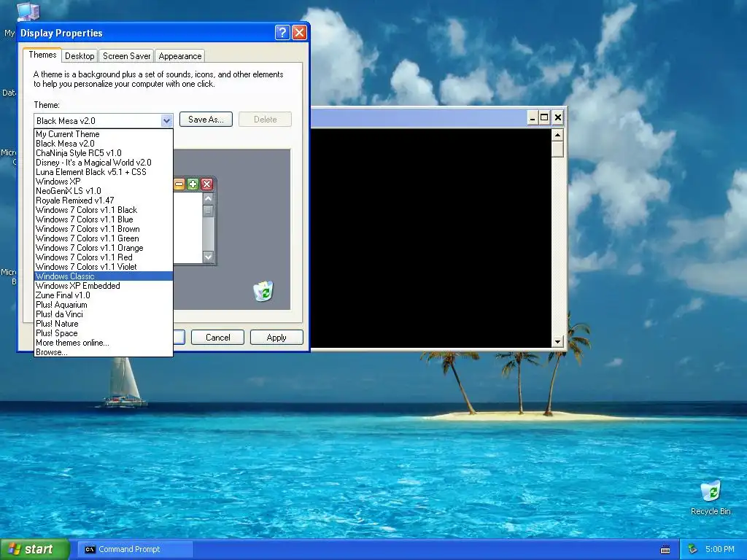Choose Browse... at list bottom

[104, 352]
